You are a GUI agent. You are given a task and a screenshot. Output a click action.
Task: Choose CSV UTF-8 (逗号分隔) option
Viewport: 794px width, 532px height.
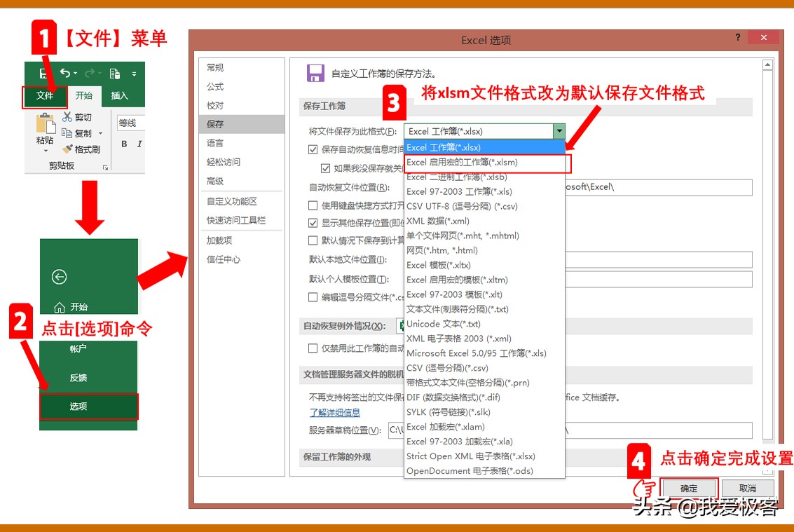click(x=485, y=206)
